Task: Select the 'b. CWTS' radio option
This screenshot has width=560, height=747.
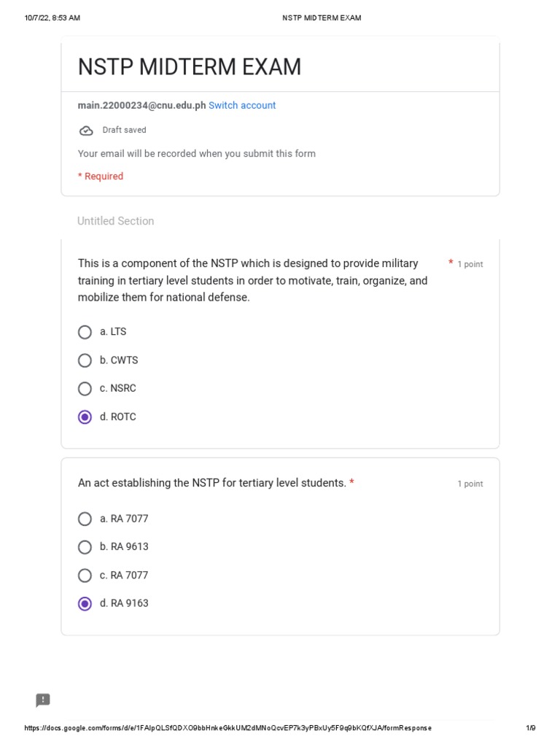Action: click(x=85, y=360)
